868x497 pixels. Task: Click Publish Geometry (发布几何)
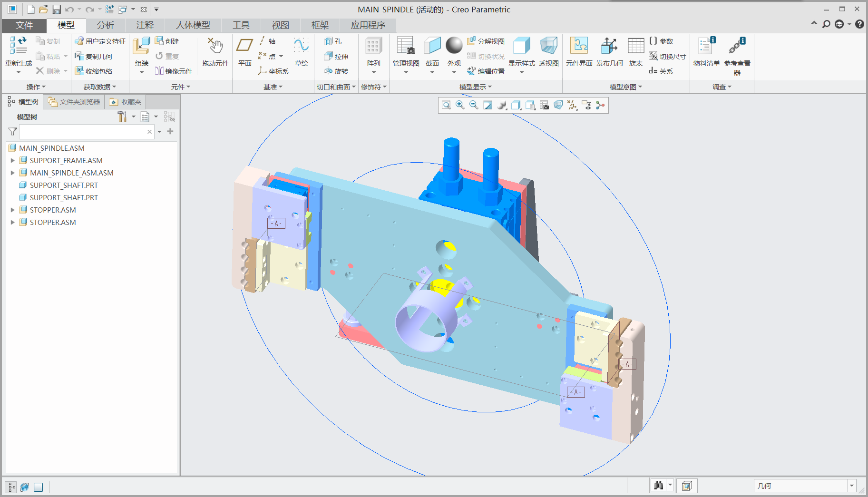click(609, 46)
